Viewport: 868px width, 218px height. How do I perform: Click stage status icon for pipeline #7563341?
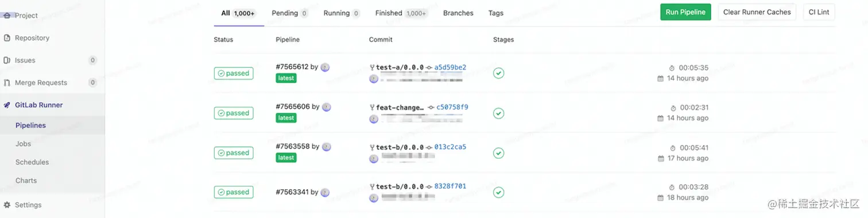point(499,192)
